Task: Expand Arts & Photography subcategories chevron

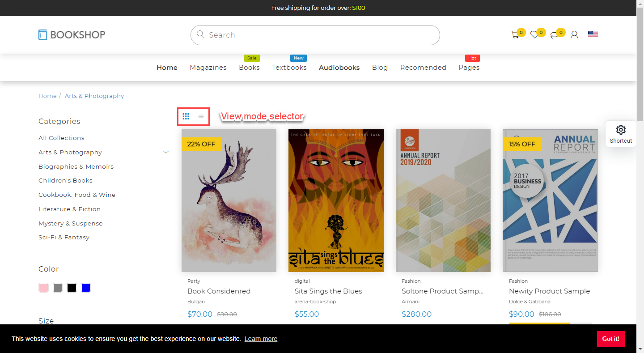Action: pos(166,152)
